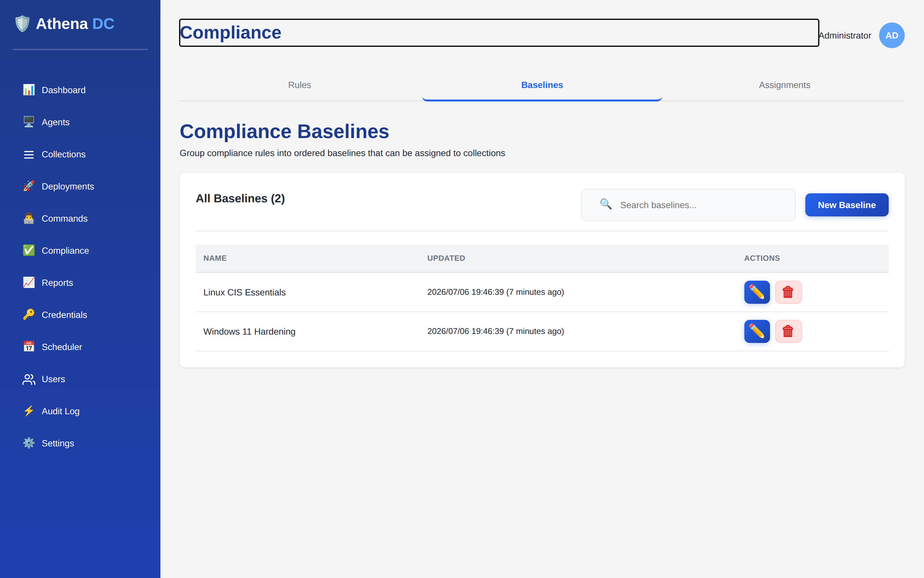Go to Agents in sidebar

80,122
